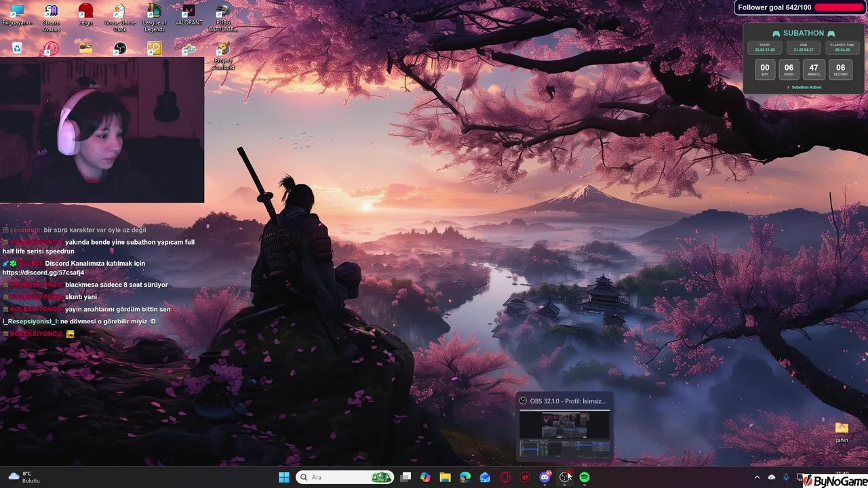Select the Project Zomboid desktop icon
The image size is (868, 488).
point(222,56)
